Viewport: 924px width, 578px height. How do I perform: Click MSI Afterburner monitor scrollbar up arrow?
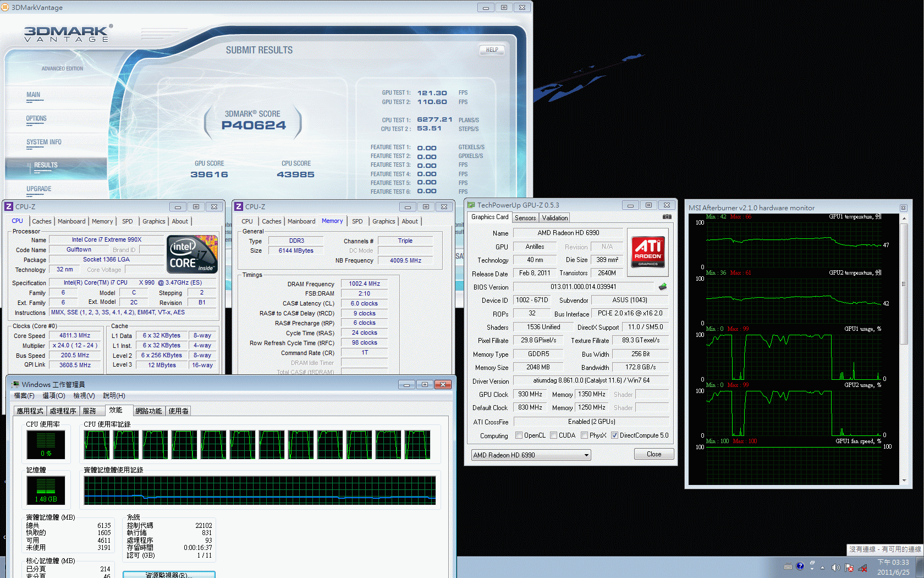point(904,219)
